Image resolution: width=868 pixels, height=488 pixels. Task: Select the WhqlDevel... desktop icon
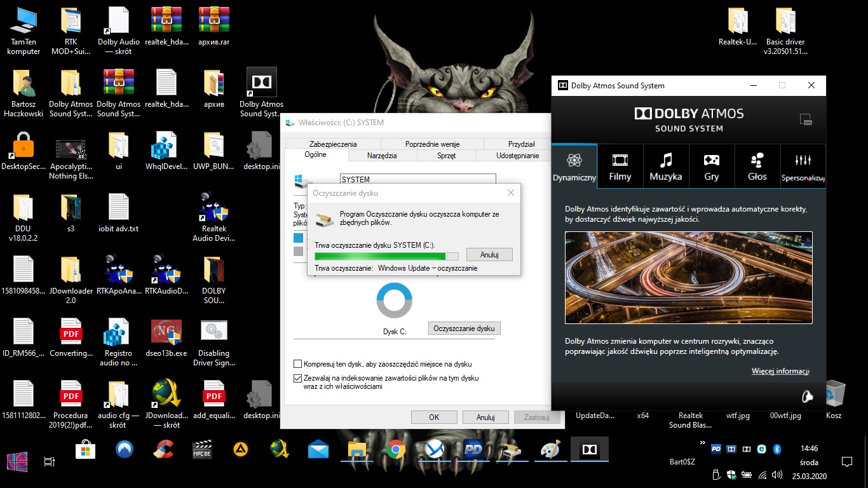(166, 151)
